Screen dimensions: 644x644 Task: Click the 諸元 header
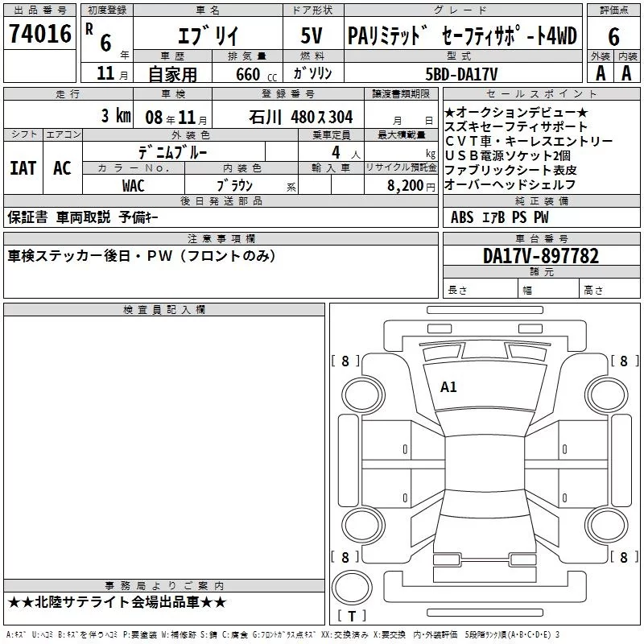tap(541, 271)
